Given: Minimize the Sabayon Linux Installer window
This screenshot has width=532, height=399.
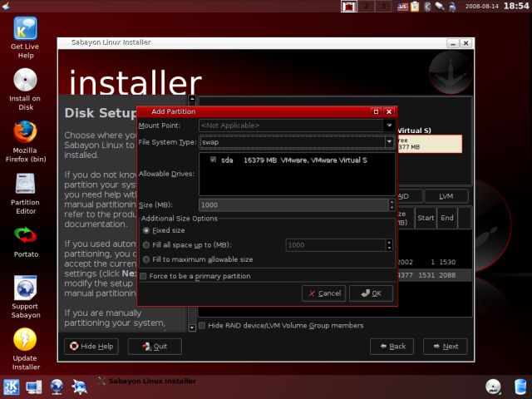Looking at the screenshot, I should pos(452,43).
